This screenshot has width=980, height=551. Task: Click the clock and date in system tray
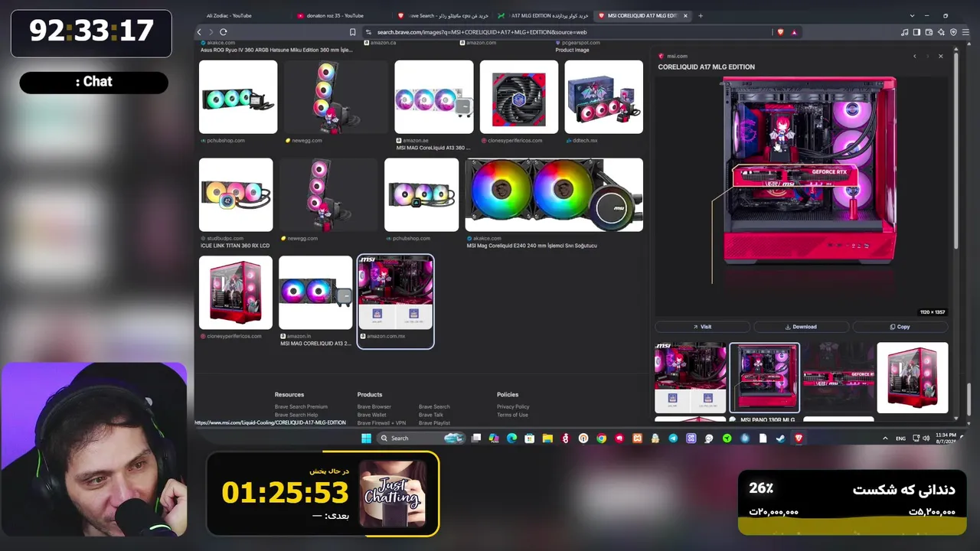pos(945,439)
